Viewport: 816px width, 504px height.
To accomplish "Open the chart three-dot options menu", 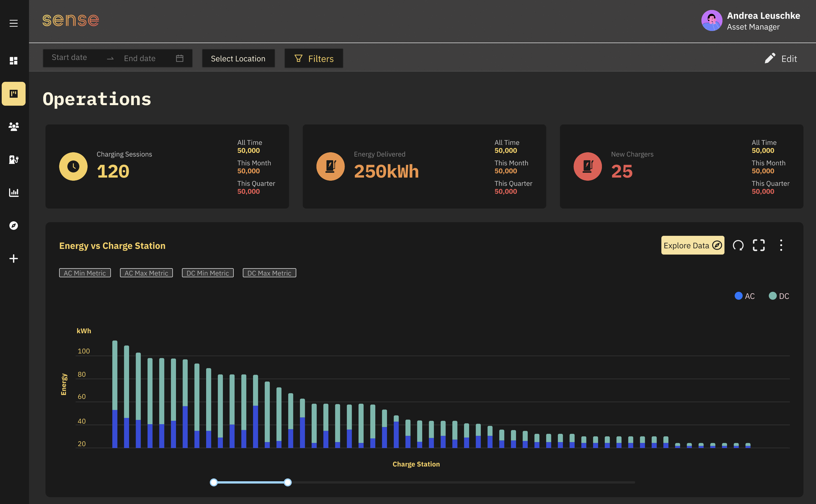I will coord(781,245).
